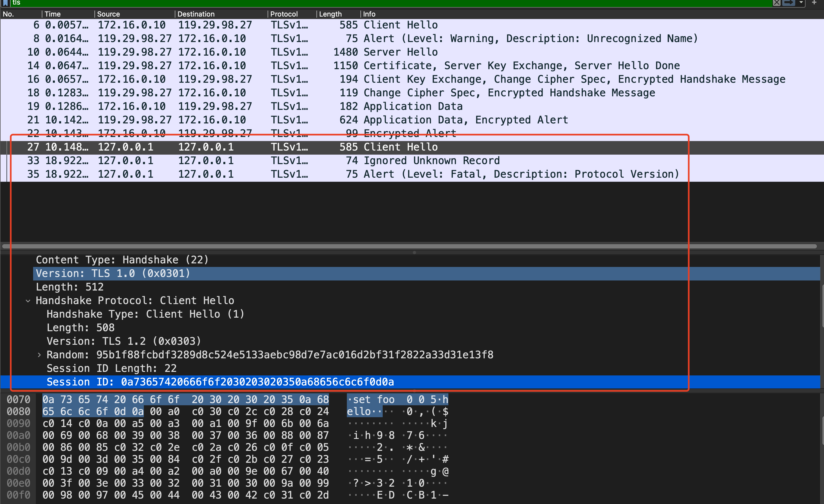824x504 pixels.
Task: Open the display filter bookmark icon
Action: [5, 3]
